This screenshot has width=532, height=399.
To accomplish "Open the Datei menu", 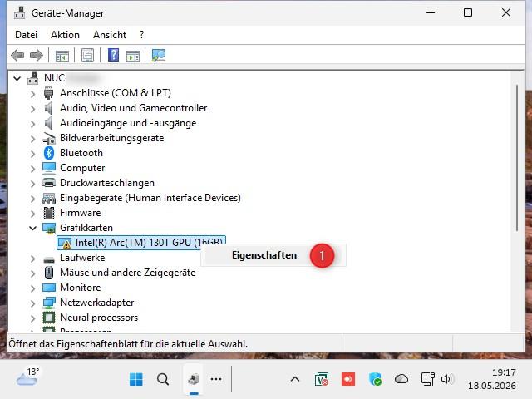I will pos(26,35).
